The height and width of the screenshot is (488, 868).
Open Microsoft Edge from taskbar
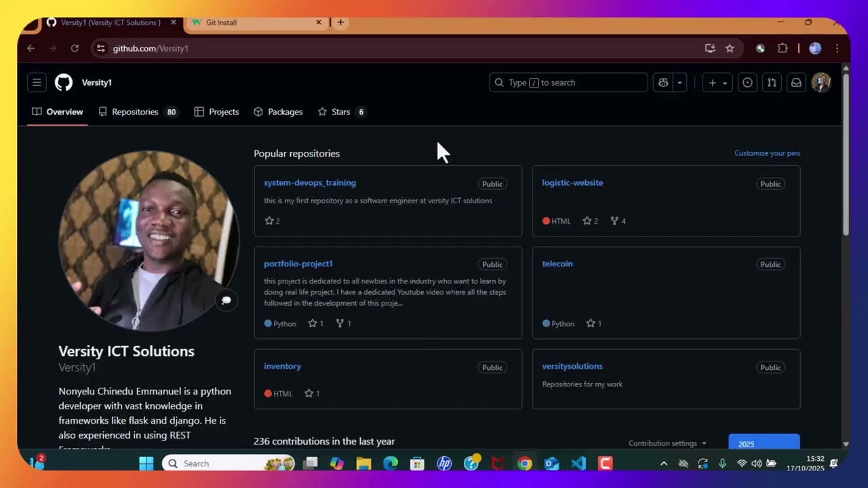[391, 464]
